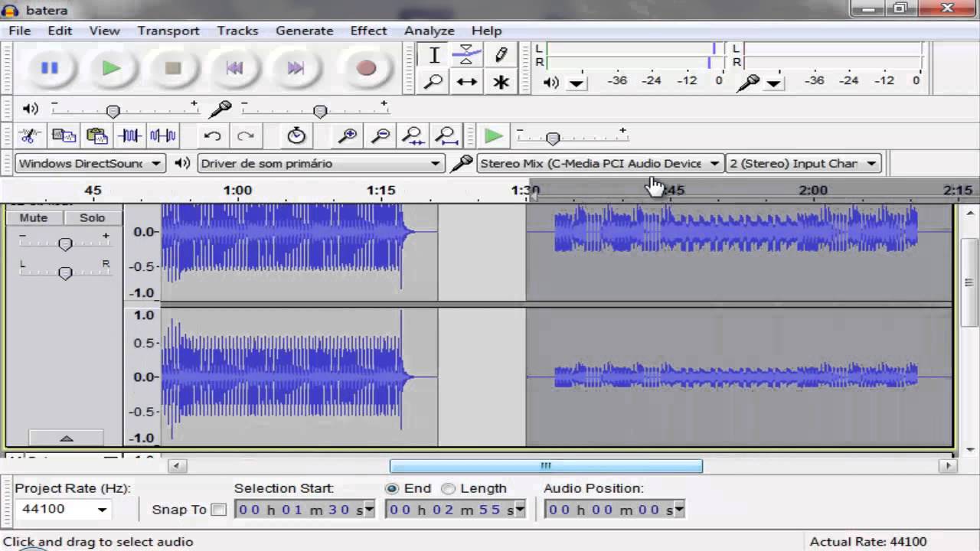This screenshot has height=551, width=980.
Task: Select the Time Shift tool
Action: point(466,82)
